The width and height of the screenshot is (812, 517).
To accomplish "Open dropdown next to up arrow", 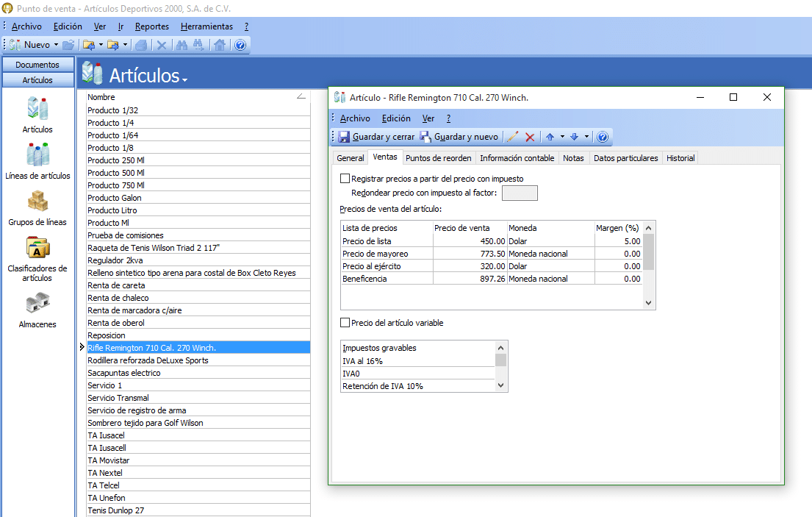I will 562,137.
